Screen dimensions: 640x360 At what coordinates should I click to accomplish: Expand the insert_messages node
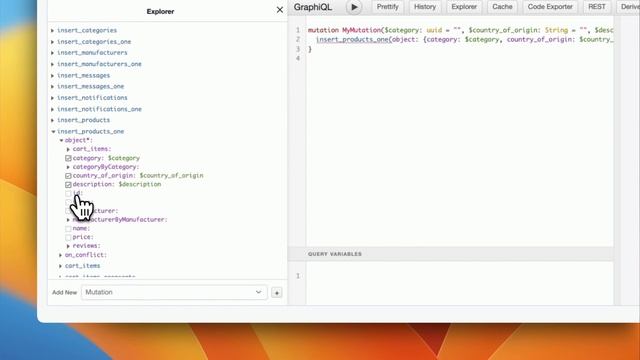pyautogui.click(x=53, y=76)
